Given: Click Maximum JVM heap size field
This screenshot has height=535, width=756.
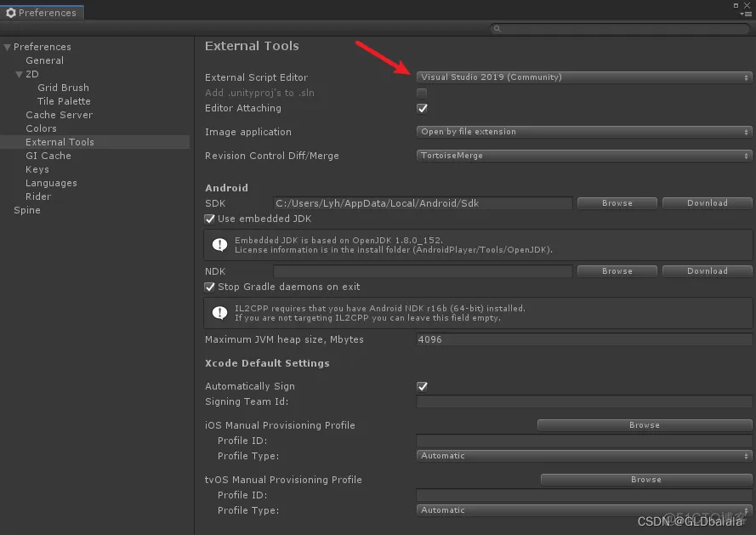Looking at the screenshot, I should pyautogui.click(x=584, y=339).
